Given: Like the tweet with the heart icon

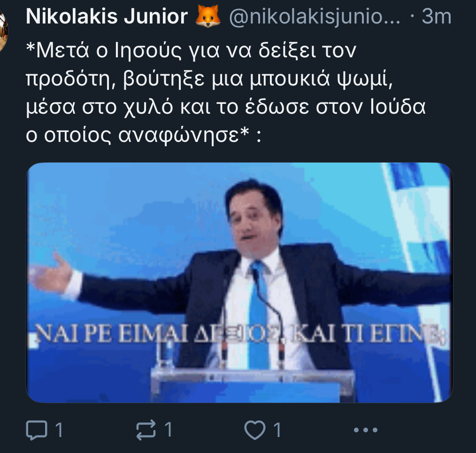Looking at the screenshot, I should tap(255, 430).
